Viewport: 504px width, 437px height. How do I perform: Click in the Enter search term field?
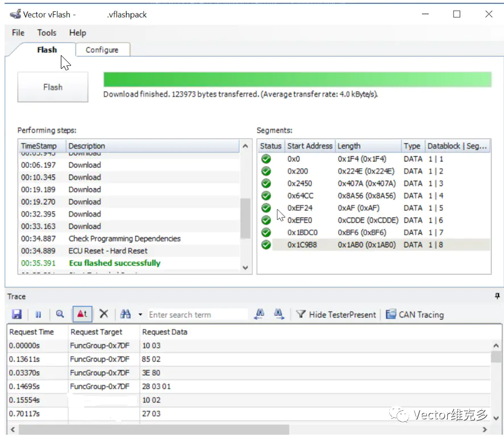pyautogui.click(x=197, y=314)
